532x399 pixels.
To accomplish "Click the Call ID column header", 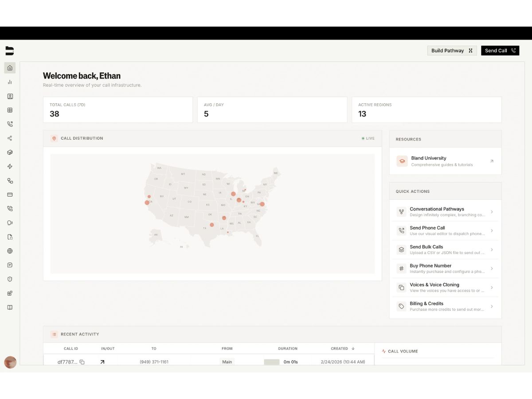I will [x=71, y=348].
